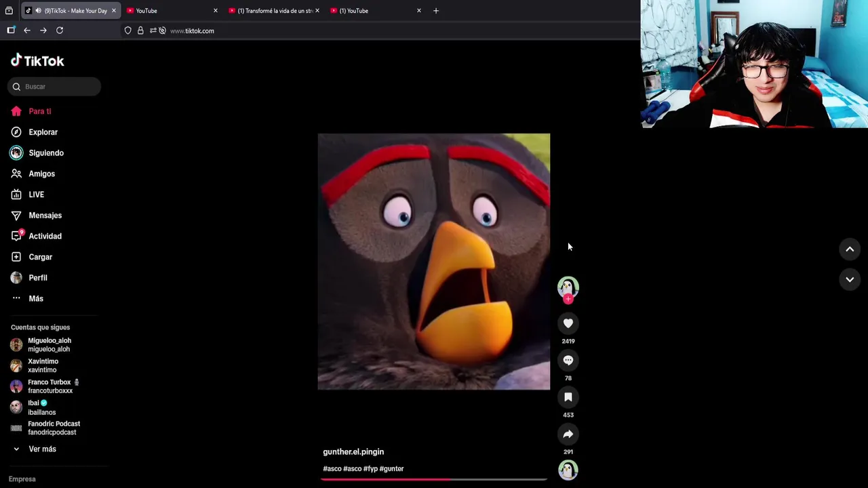Viewport: 868px width, 488px height.
Task: Open the Actividad notifications
Action: [x=36, y=237]
